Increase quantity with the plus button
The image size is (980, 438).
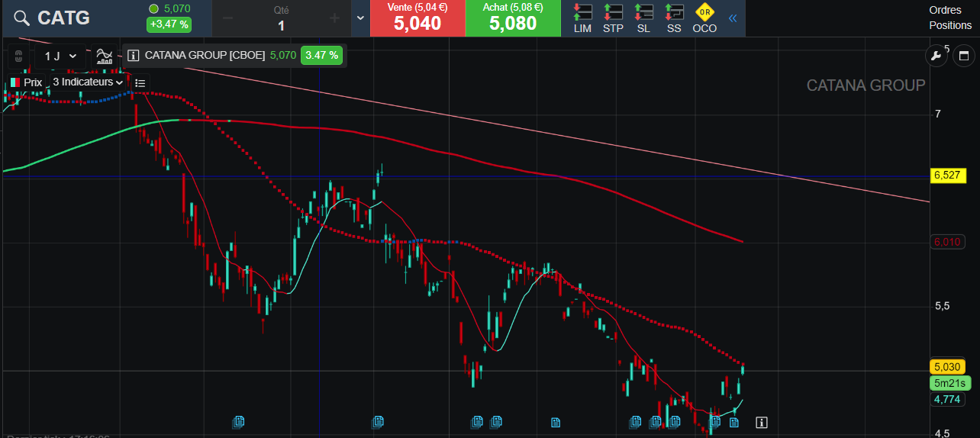[x=334, y=18]
